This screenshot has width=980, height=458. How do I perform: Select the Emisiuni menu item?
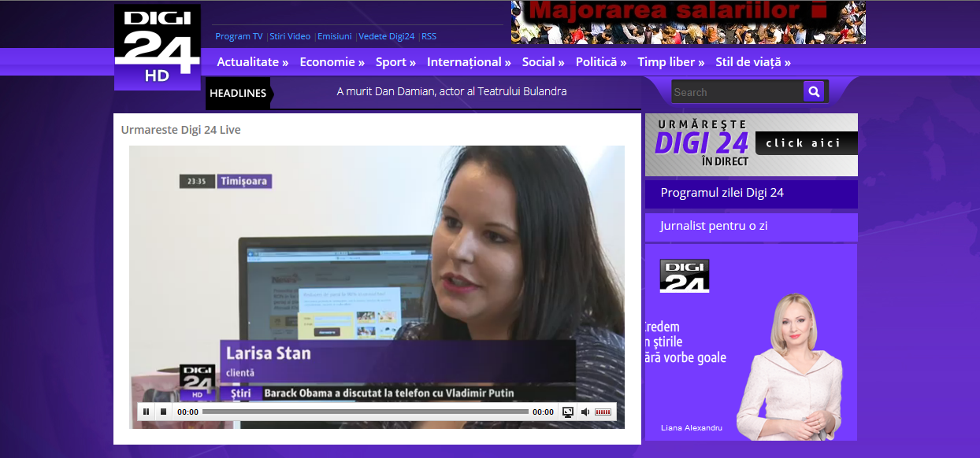(x=334, y=36)
